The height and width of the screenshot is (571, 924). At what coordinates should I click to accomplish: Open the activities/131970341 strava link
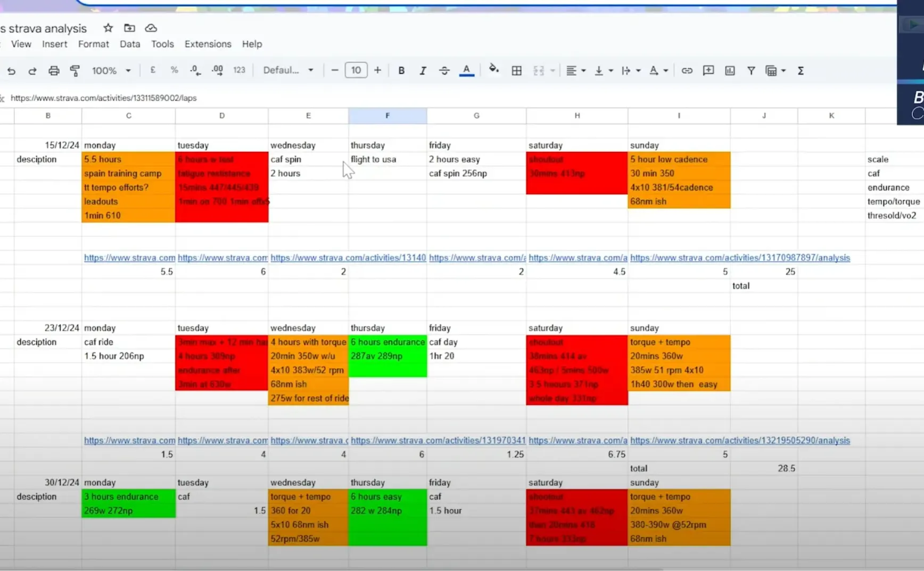pos(438,441)
